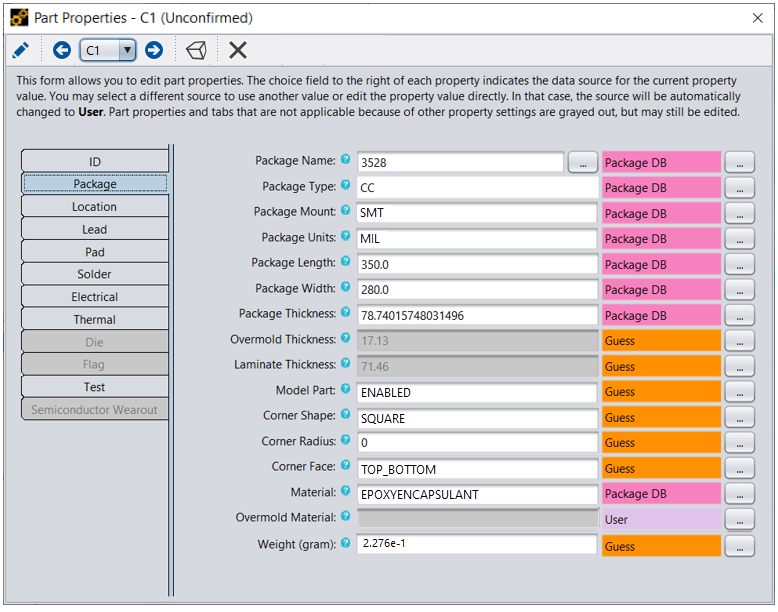This screenshot has height=612, width=778.
Task: Click help icon beside Package Length
Action: click(x=346, y=261)
